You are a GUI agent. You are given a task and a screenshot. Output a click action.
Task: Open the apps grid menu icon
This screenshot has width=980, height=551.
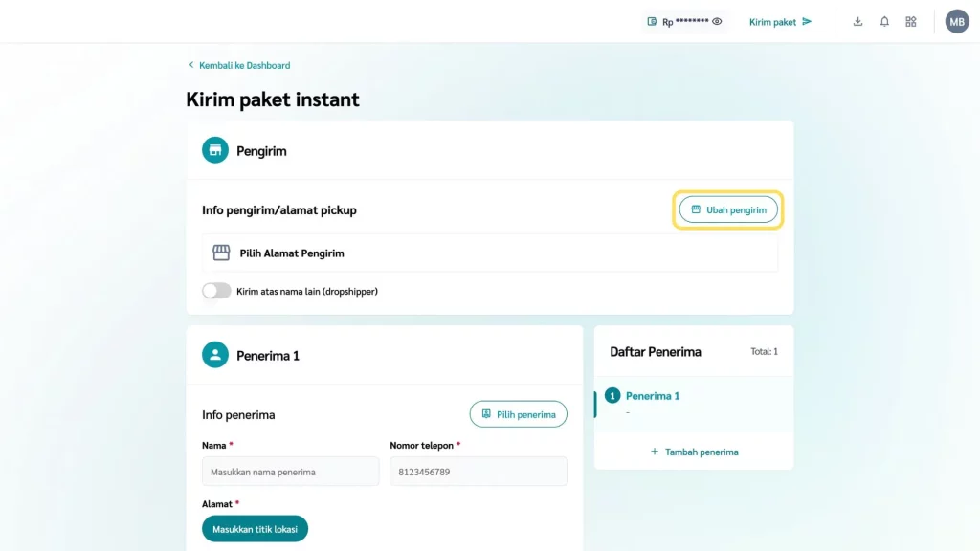[911, 21]
